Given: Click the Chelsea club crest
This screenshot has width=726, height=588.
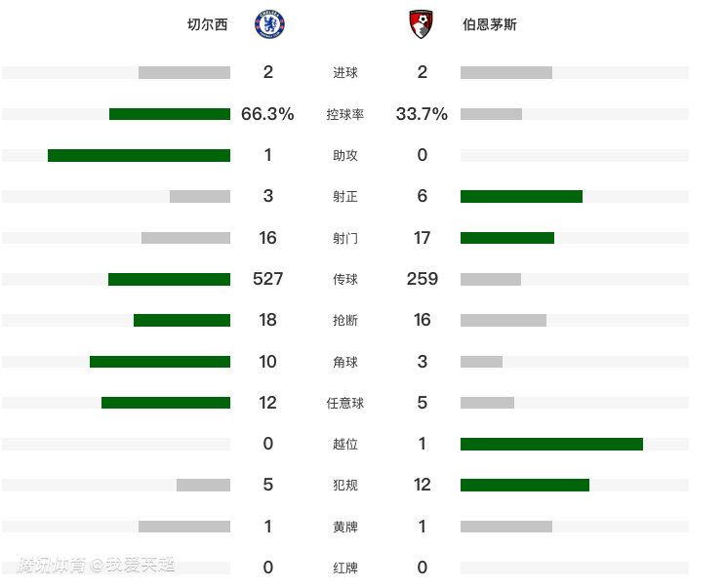Looking at the screenshot, I should coord(268,24).
